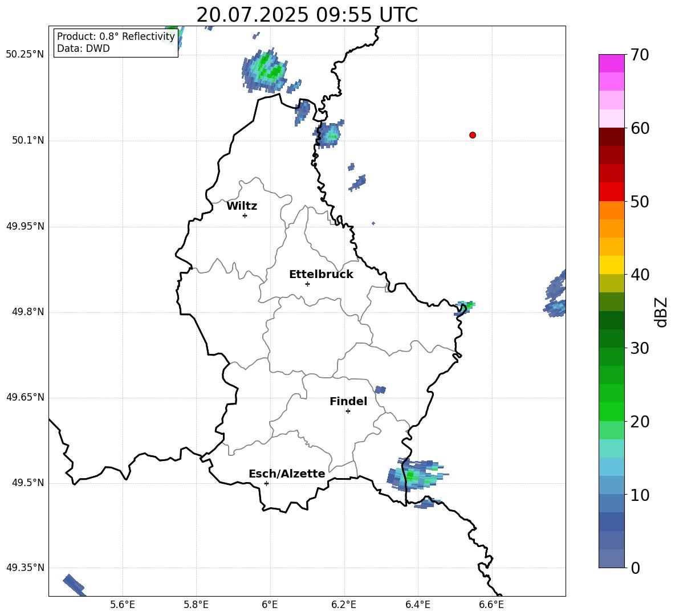
Task: Click the 49.8°N latitude label
Action: 29,312
